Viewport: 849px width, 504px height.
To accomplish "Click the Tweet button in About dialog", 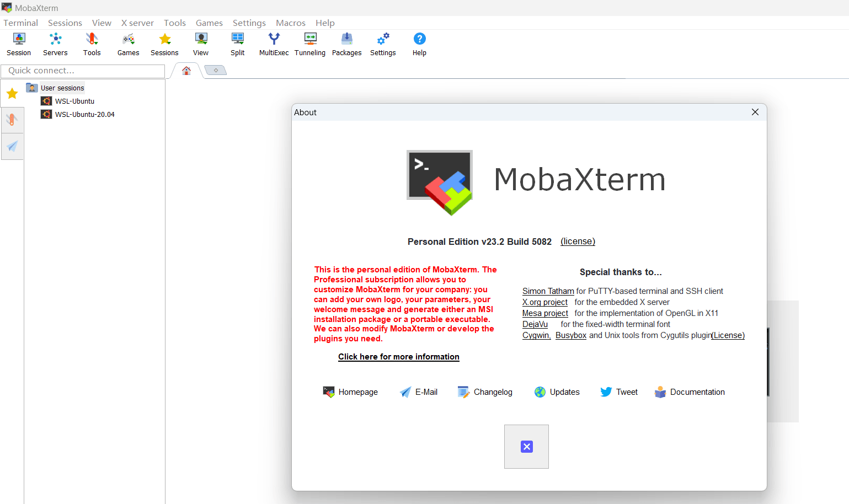I will pyautogui.click(x=619, y=392).
